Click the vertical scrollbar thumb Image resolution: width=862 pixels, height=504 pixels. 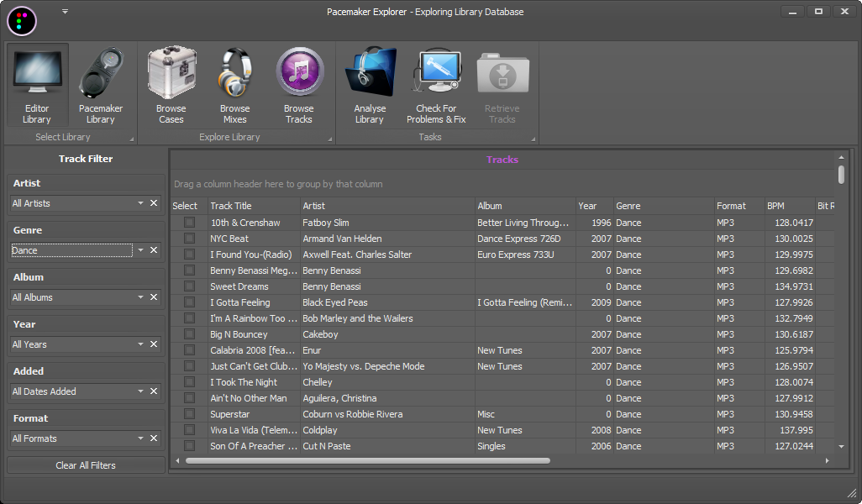tap(841, 175)
